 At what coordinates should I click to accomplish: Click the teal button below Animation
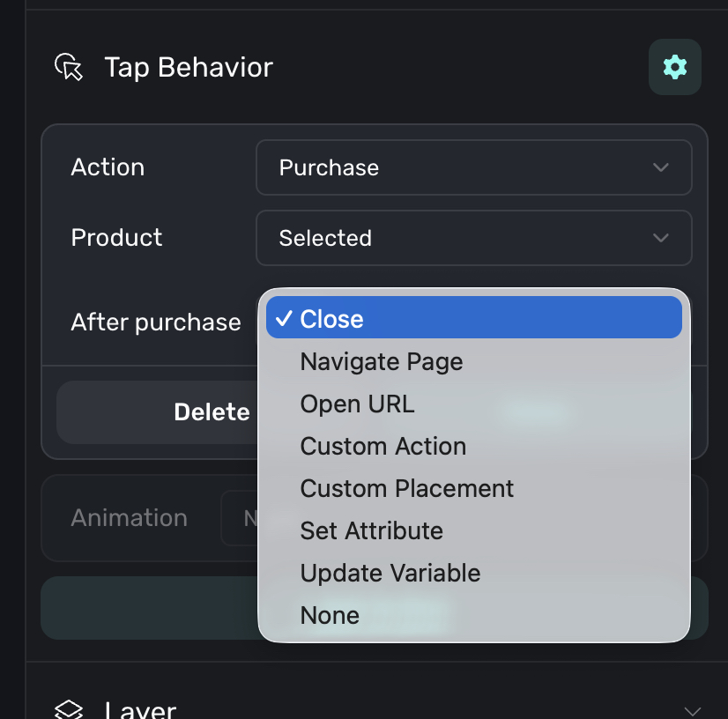(148, 608)
